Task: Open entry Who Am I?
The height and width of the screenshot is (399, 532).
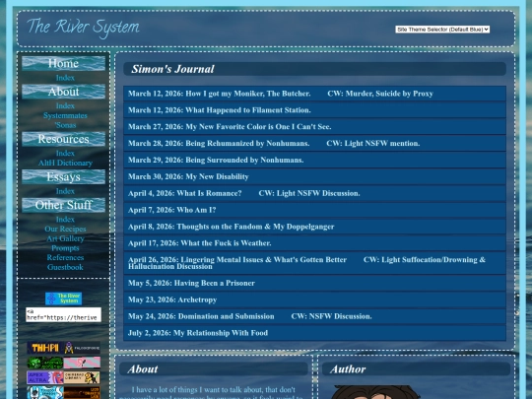Action: pyautogui.click(x=314, y=210)
